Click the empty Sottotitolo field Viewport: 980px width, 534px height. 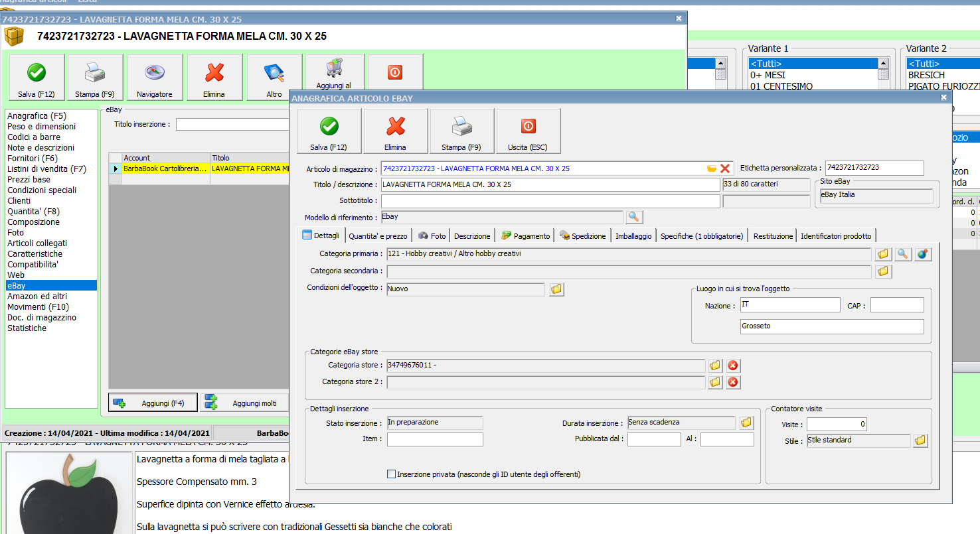point(550,201)
